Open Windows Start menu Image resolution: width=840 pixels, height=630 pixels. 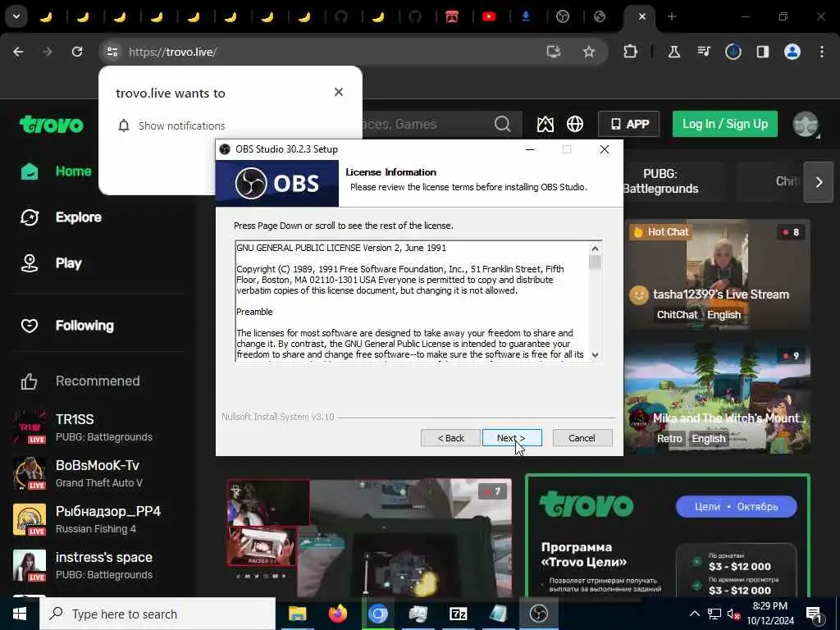click(20, 614)
